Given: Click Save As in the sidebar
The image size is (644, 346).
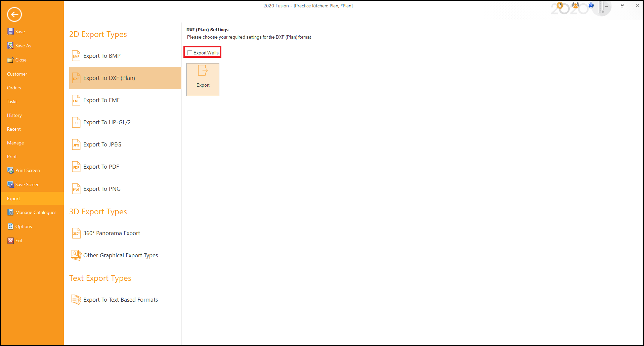Looking at the screenshot, I should coord(23,46).
